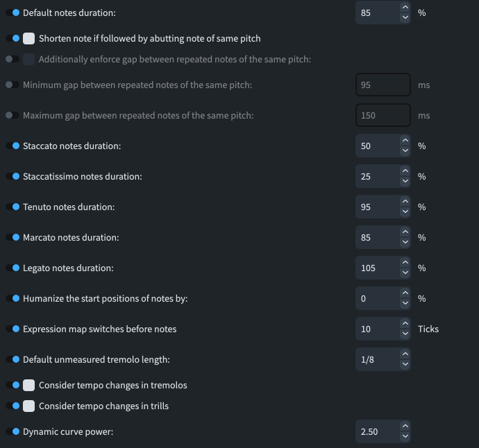Click the Dynamic curve power value field
The height and width of the screenshot is (448, 479).
pos(376,431)
